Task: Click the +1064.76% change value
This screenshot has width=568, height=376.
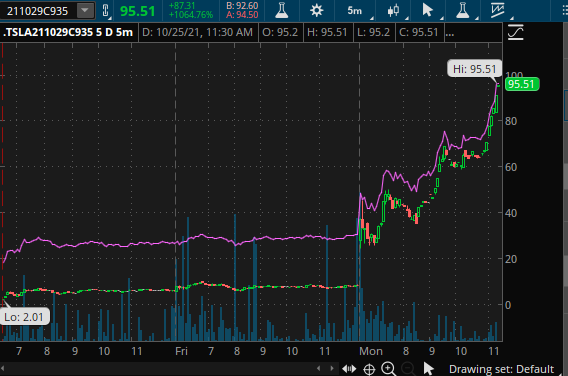Action: (x=191, y=15)
